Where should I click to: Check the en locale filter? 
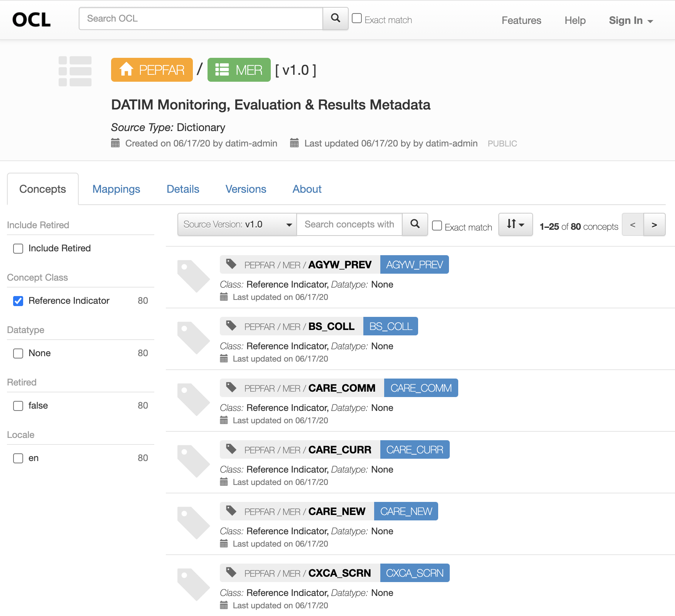(18, 458)
